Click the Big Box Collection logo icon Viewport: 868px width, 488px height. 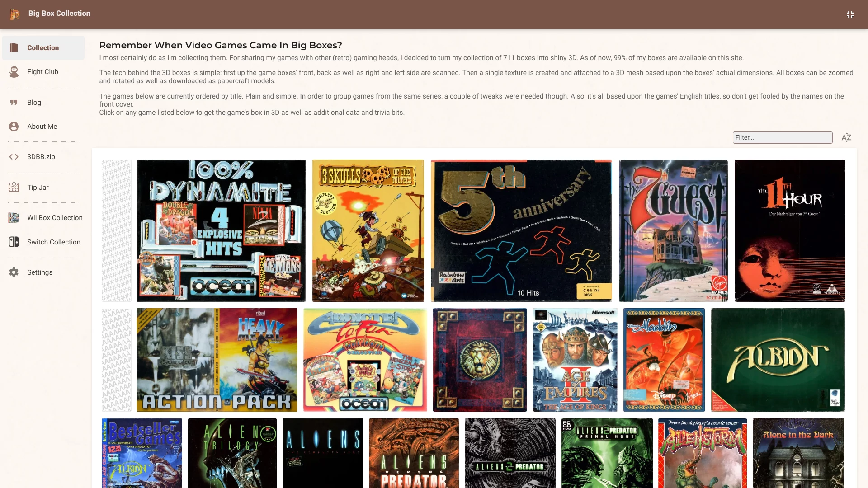(15, 14)
